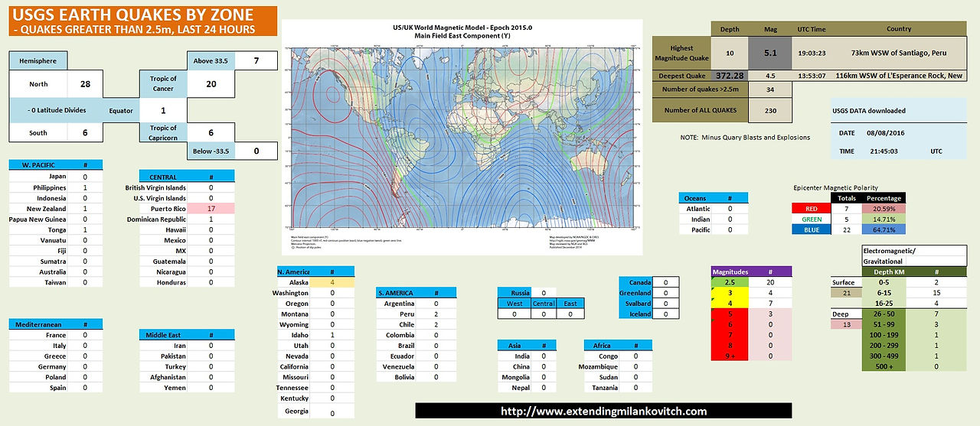
Task: Click the Puerto Rico count cell showing 17
Action: pyautogui.click(x=211, y=208)
